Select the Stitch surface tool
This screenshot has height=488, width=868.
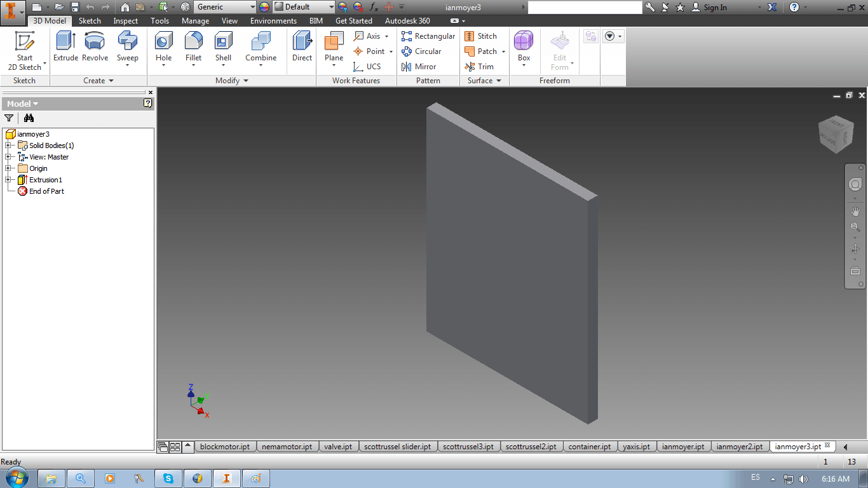pos(481,36)
